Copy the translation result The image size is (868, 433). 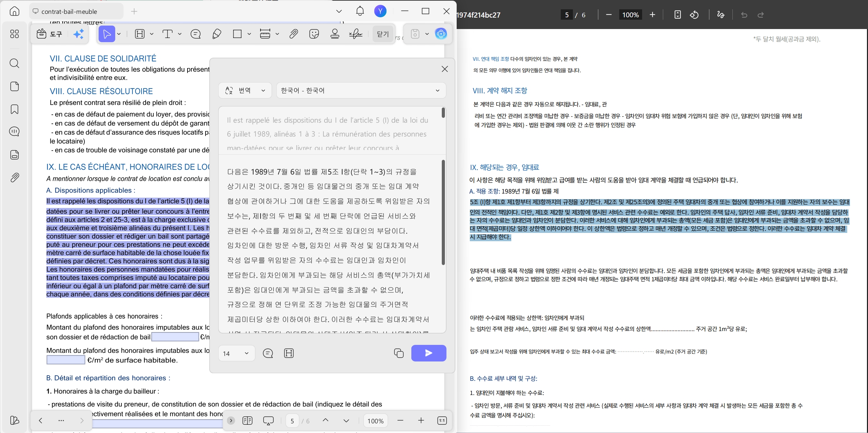(399, 353)
